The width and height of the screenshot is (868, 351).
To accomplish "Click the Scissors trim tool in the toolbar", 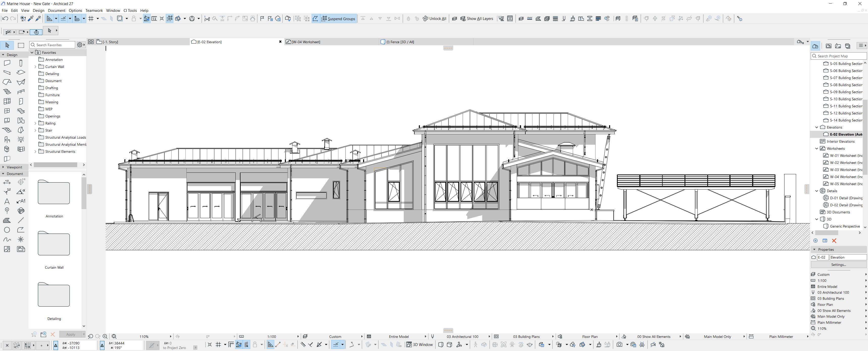I will 207,18.
